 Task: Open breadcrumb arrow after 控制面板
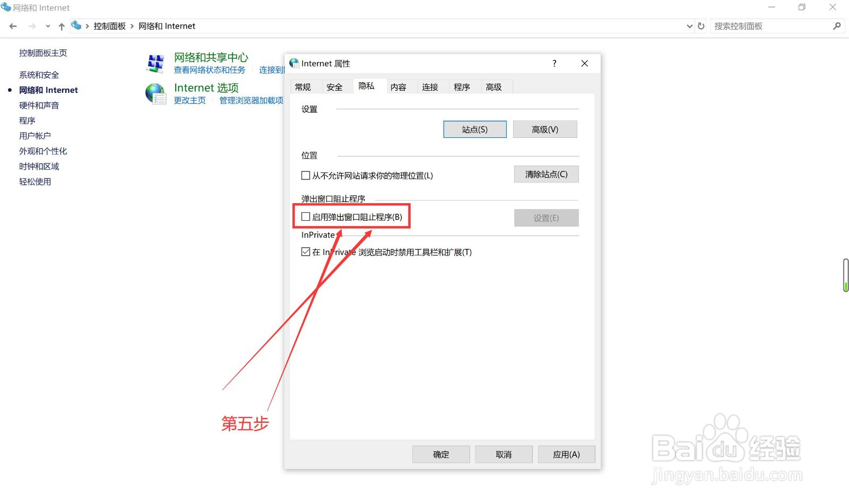coord(132,25)
